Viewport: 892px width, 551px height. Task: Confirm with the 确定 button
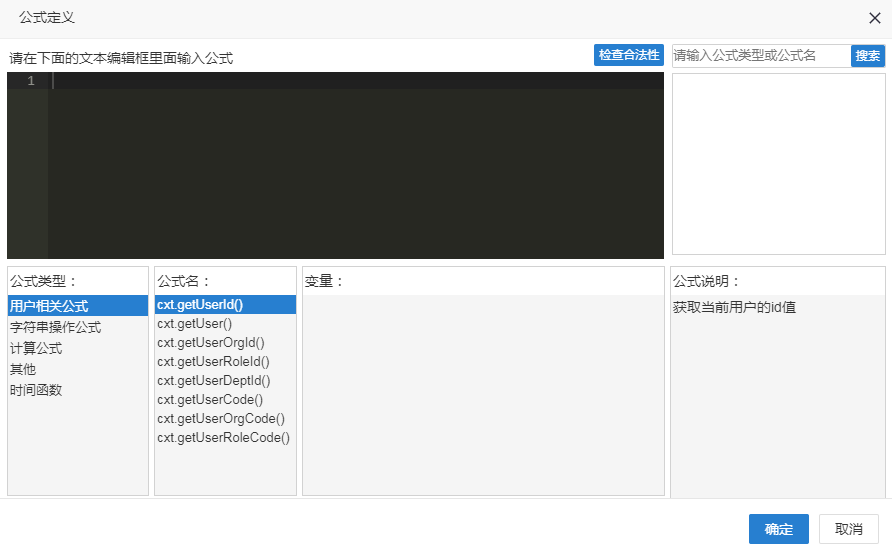778,530
